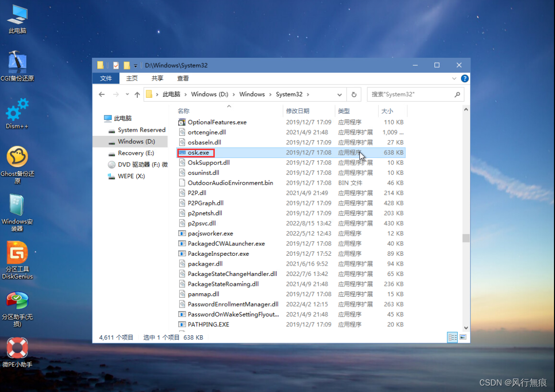Click the file list scrollbar down arrow
This screenshot has width=555, height=392.
466,328
